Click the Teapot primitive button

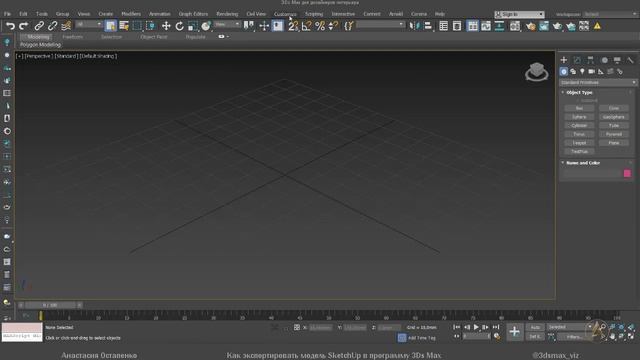pos(579,143)
